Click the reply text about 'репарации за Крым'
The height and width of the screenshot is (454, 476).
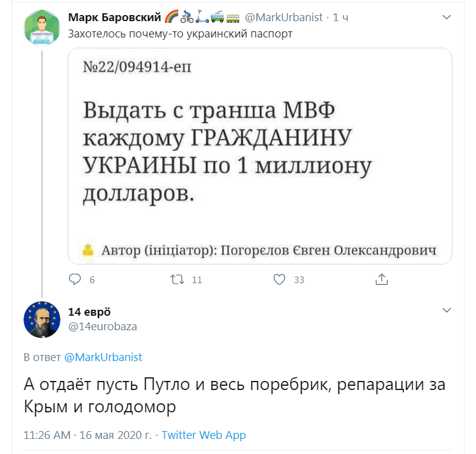coord(234,395)
